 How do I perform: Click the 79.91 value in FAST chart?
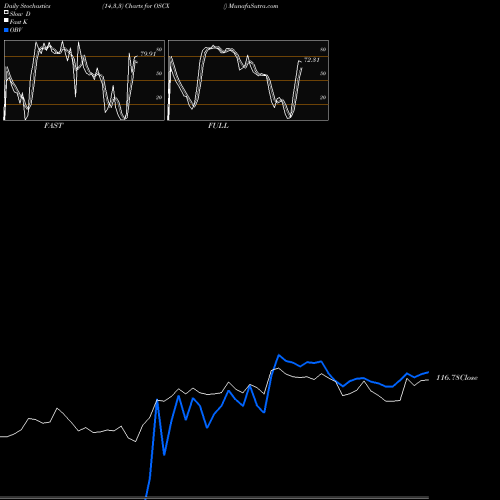coord(148,53)
